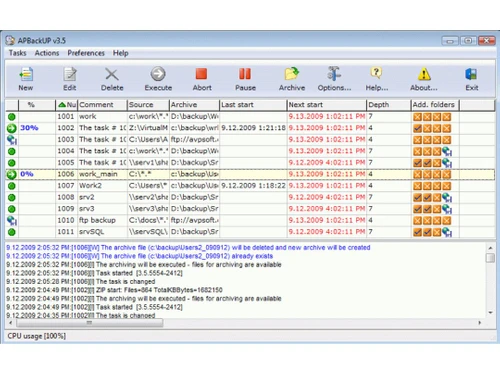Toggle last Add. folders box of task 1010
Image resolution: width=500 pixels, height=375 pixels.
[x=447, y=221]
